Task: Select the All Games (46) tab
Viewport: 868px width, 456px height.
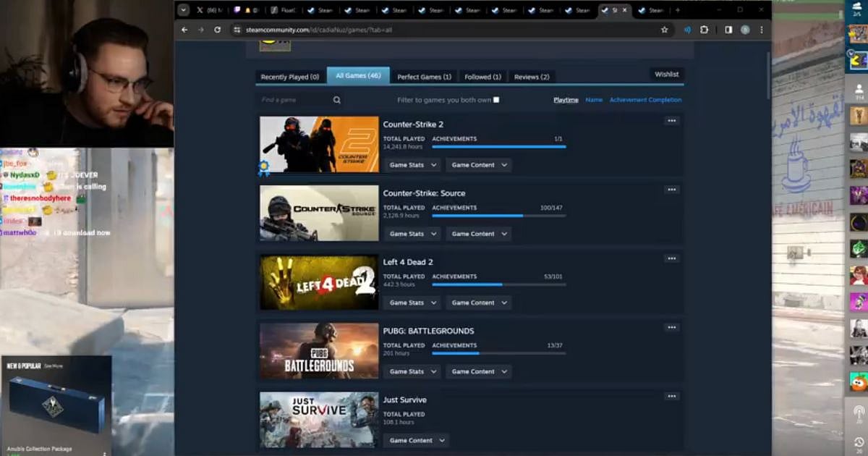Action: click(x=358, y=75)
